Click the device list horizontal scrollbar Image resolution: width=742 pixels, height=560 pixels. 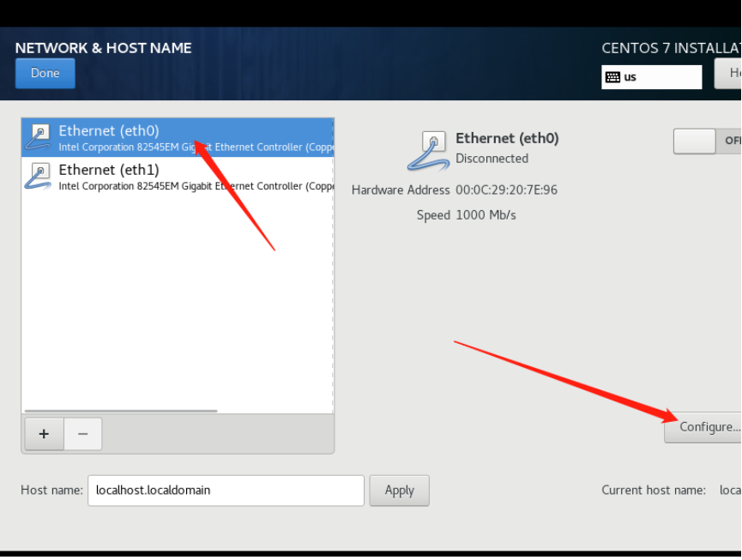pos(121,411)
